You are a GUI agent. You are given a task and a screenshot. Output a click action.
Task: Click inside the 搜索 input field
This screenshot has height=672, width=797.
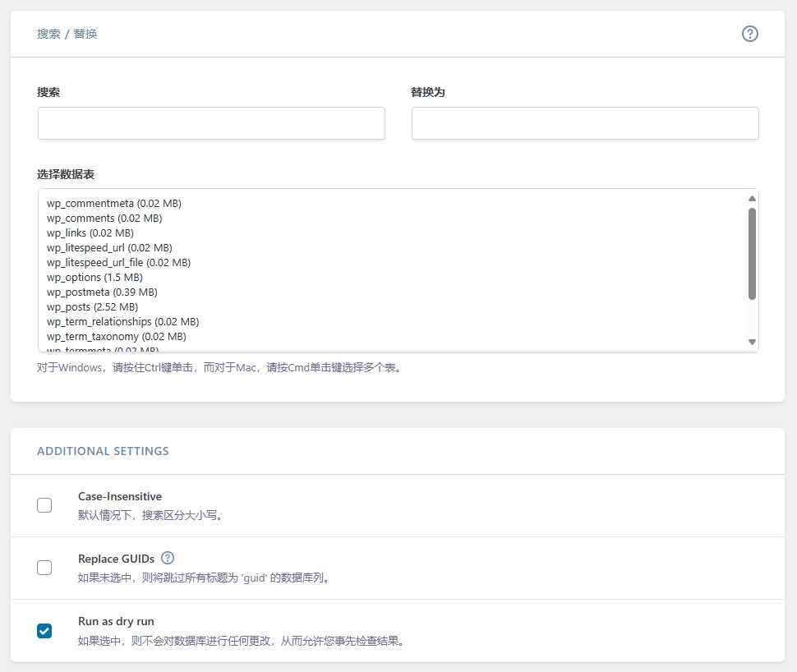pos(211,122)
